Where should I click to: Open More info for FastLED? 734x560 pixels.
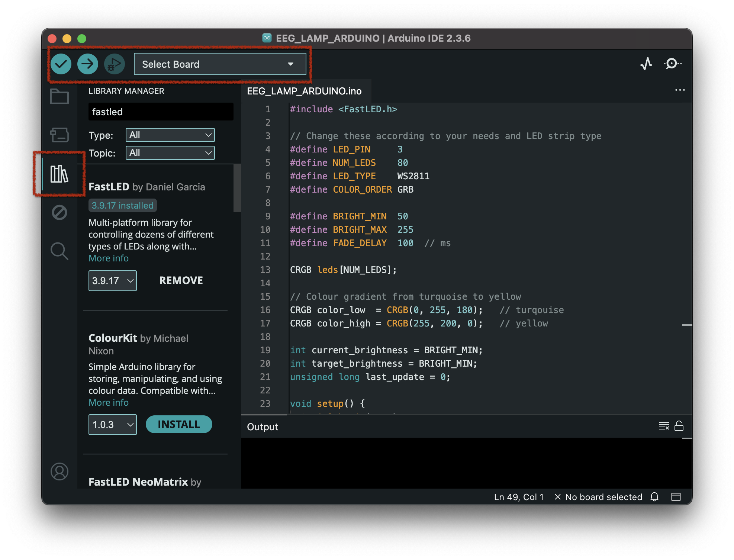(109, 258)
